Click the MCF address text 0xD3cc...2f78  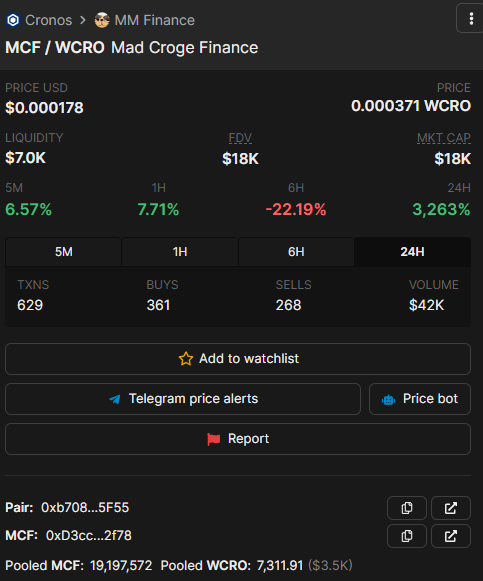[x=89, y=536]
